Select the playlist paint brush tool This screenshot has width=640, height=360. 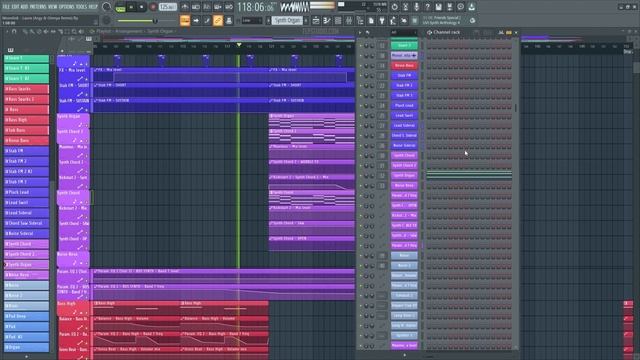pyautogui.click(x=32, y=31)
